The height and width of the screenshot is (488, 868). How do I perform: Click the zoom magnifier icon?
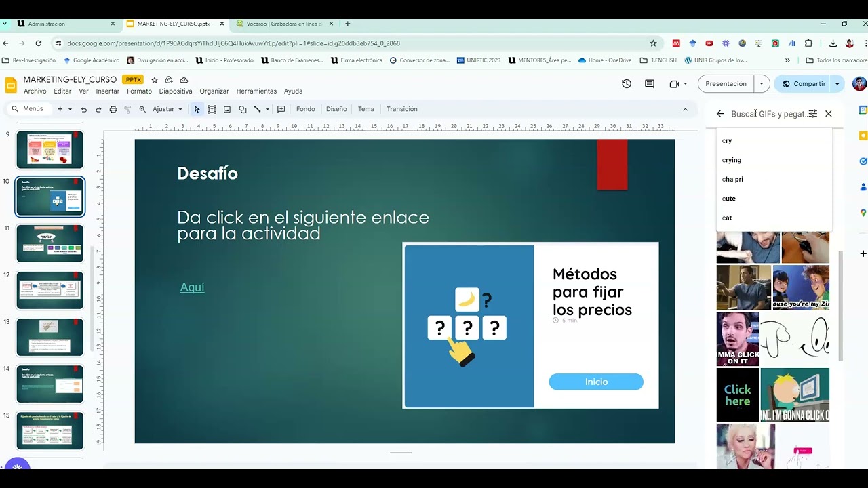142,109
